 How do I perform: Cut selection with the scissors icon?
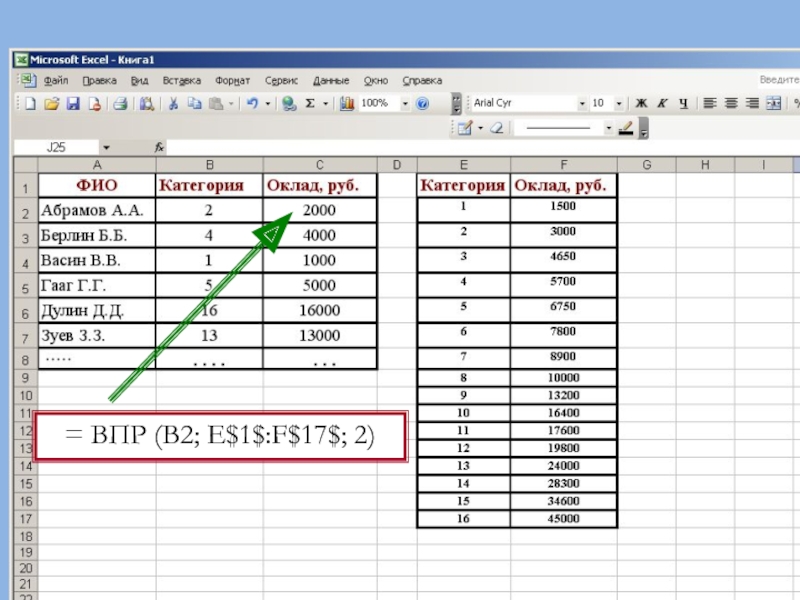pyautogui.click(x=172, y=103)
